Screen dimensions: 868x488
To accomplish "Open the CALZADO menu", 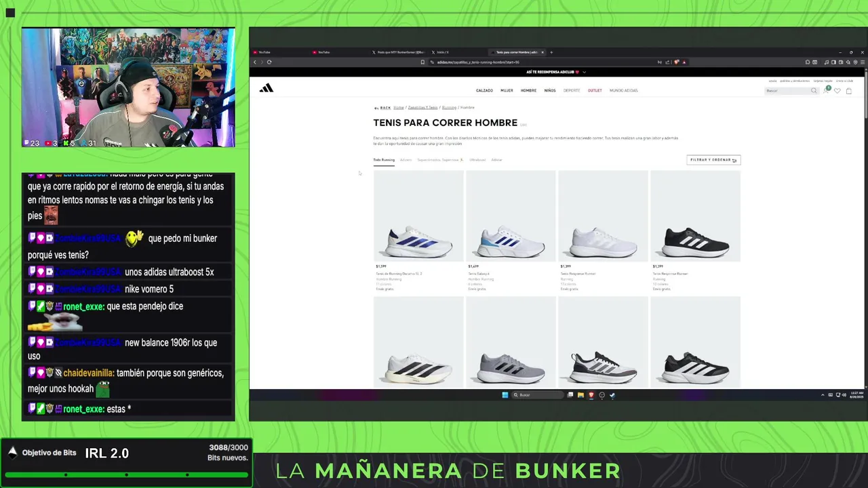I will tap(484, 91).
